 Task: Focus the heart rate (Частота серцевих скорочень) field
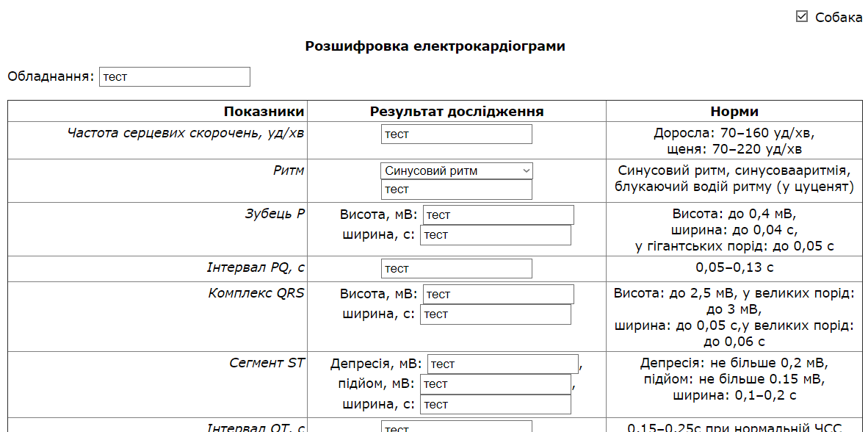coord(456,134)
